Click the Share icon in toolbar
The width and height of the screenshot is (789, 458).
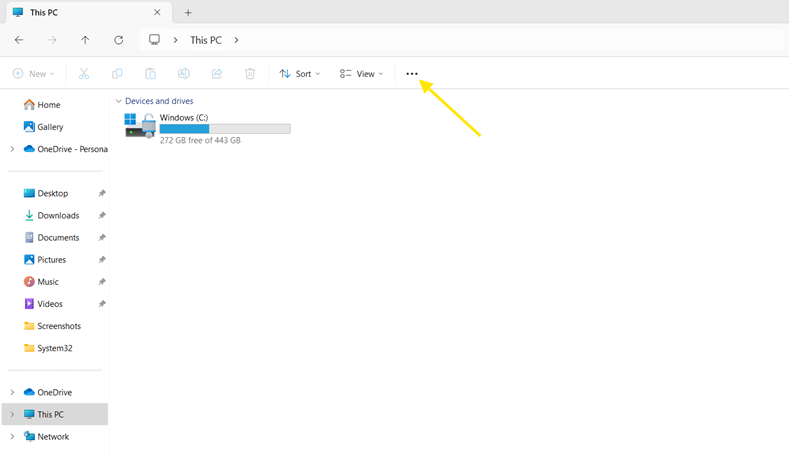click(x=217, y=74)
